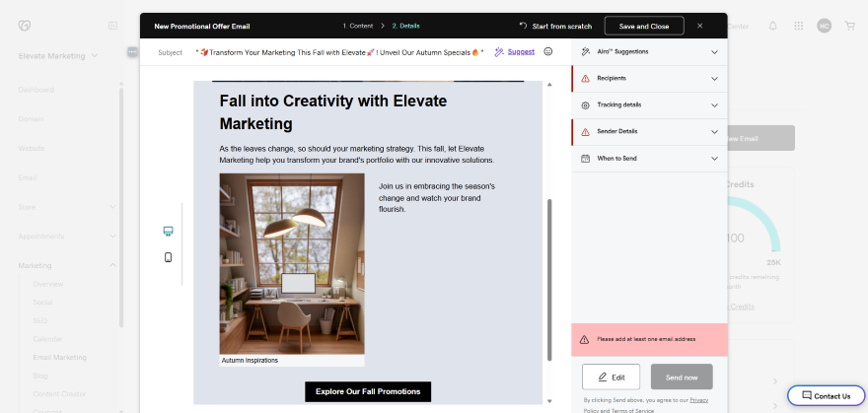The width and height of the screenshot is (868, 413).
Task: Click the Sender Details warning triangle icon
Action: (x=585, y=131)
